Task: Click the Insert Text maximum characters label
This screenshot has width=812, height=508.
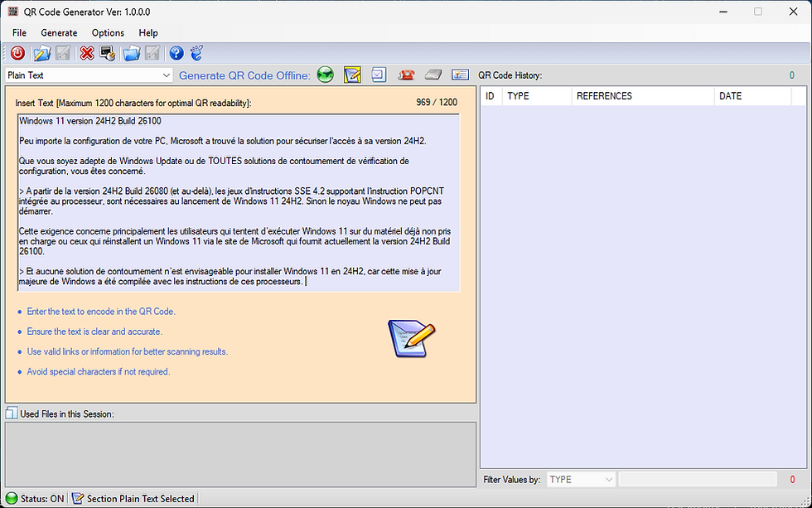Action: tap(133, 103)
